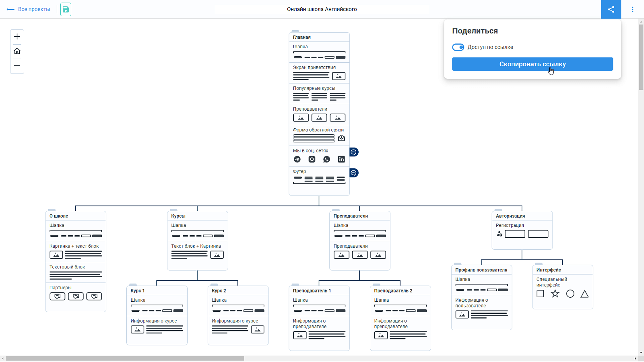Click the triangle shape in Интерфейс card

tap(584, 294)
